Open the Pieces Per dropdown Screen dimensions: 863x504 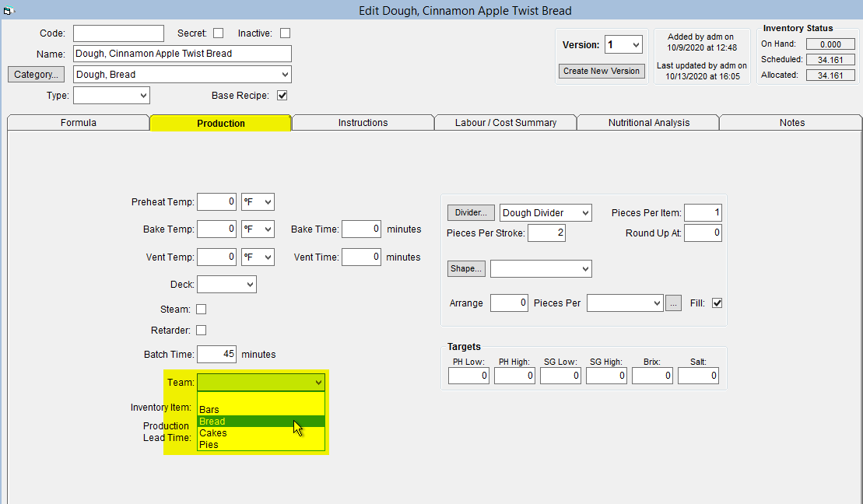pyautogui.click(x=625, y=303)
